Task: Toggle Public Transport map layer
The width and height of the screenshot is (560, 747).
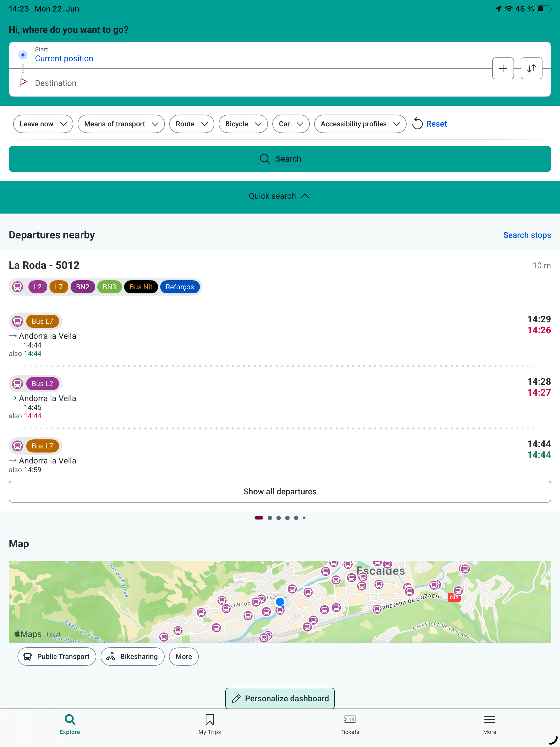Action: [57, 656]
